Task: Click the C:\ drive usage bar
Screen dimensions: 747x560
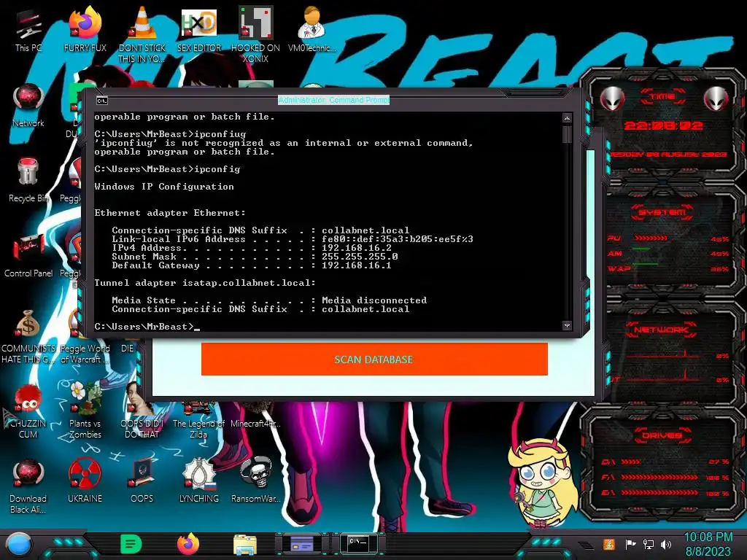Action: tap(630, 462)
